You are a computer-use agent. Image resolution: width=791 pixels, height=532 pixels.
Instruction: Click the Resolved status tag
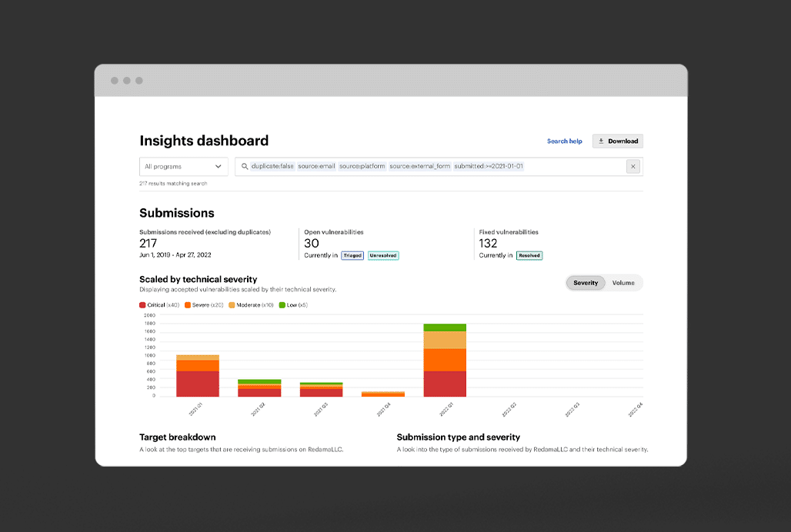[x=529, y=256]
